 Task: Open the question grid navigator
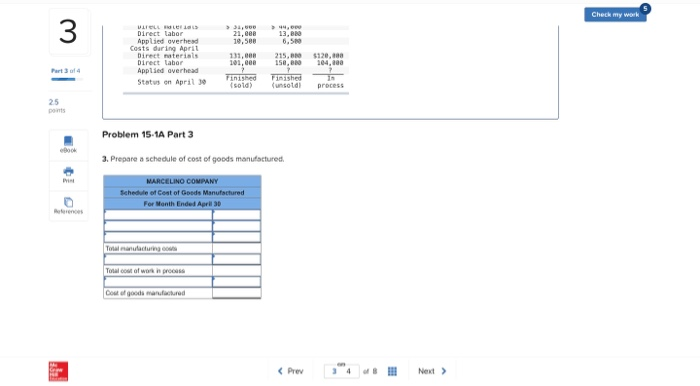click(392, 371)
